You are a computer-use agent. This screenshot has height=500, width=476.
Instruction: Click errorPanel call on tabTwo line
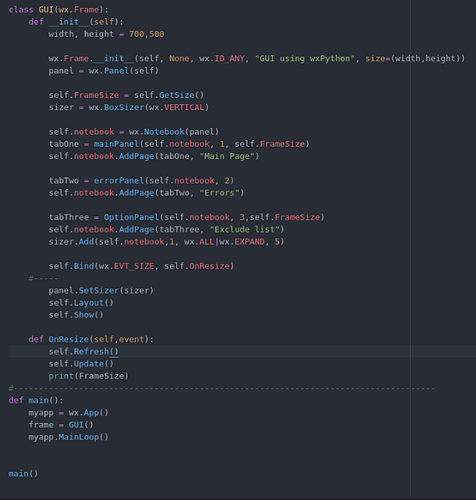click(119, 181)
